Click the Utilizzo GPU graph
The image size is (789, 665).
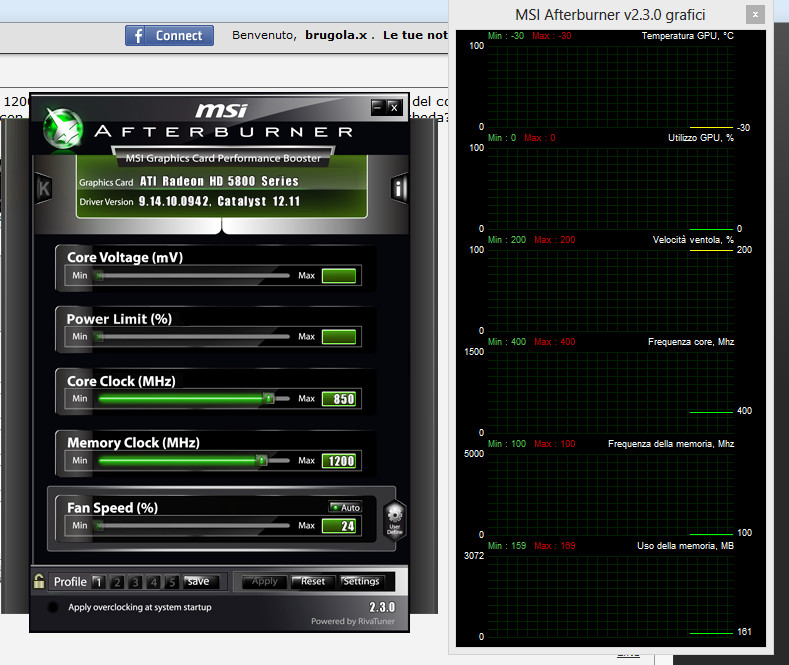[x=610, y=189]
